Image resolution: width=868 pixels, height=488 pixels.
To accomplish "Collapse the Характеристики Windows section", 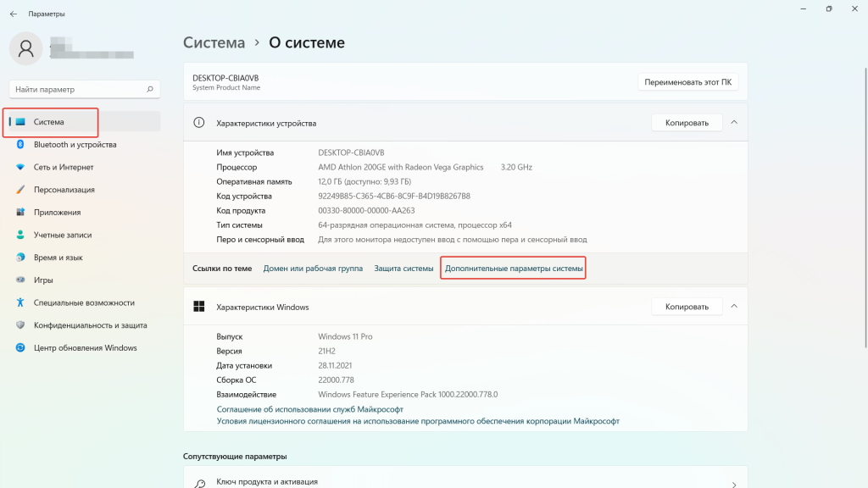I will pyautogui.click(x=734, y=306).
